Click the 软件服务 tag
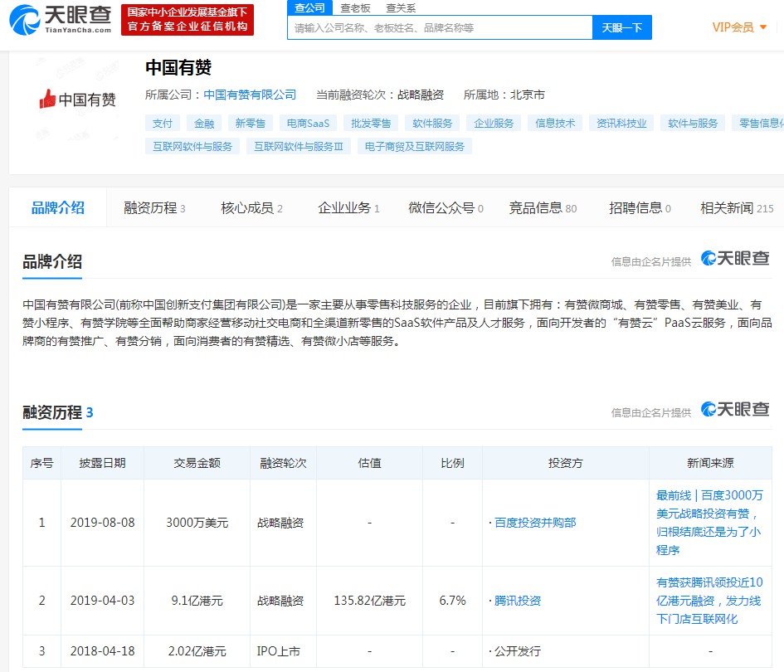The image size is (784, 672). 432,123
